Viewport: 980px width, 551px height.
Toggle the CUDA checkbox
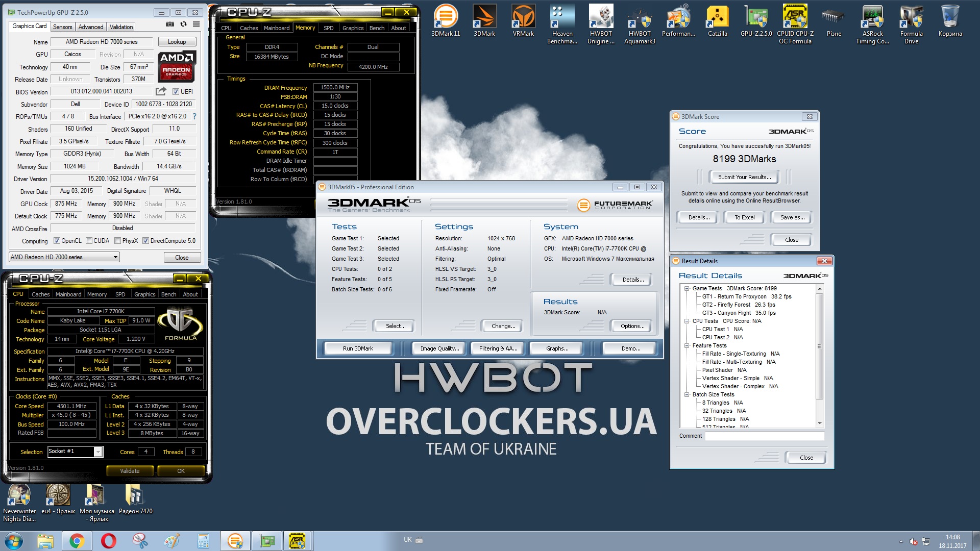(89, 241)
